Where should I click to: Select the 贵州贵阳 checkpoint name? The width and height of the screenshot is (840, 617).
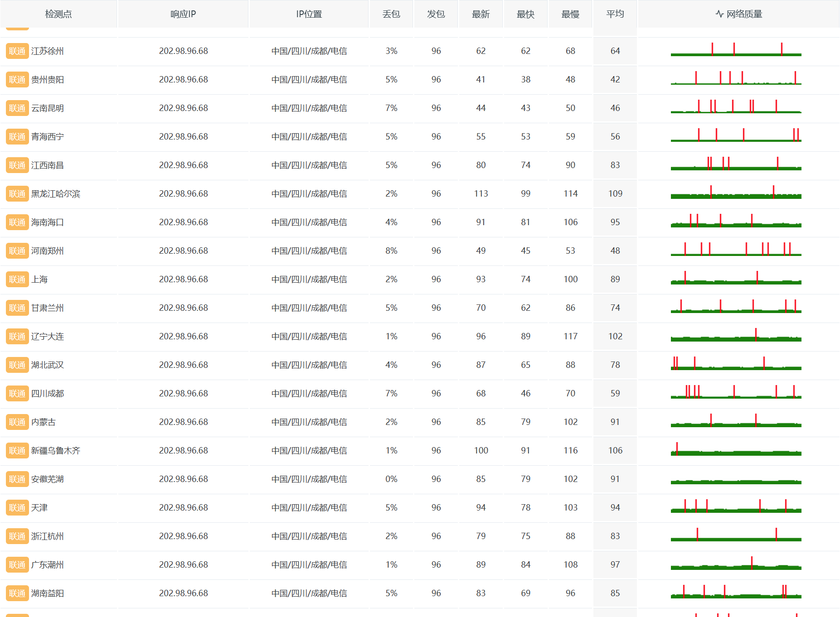tap(48, 80)
